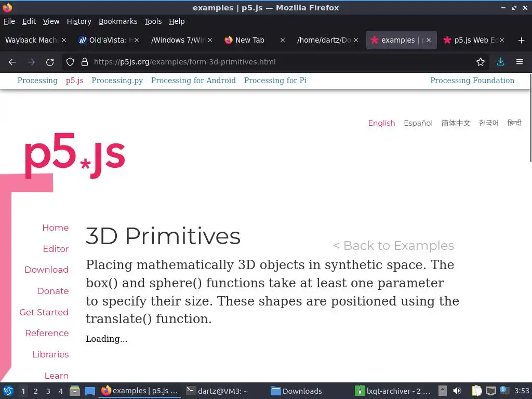The height and width of the screenshot is (399, 532).
Task: Switch to virtual desktop 2
Action: [x=36, y=391]
